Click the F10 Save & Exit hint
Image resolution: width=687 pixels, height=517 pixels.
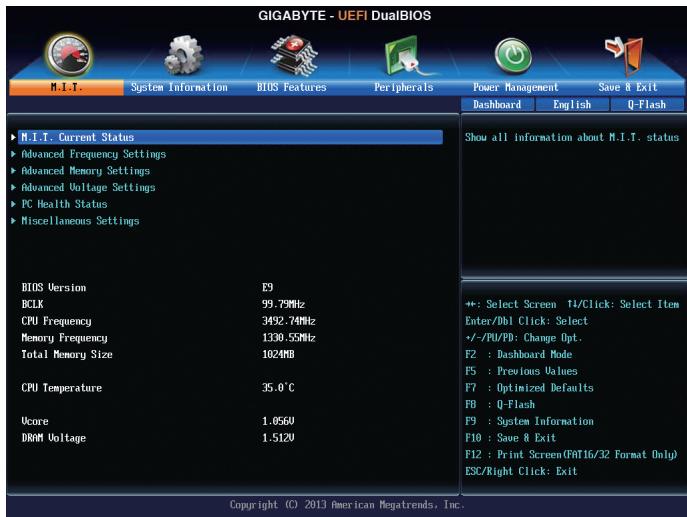pyautogui.click(x=510, y=438)
